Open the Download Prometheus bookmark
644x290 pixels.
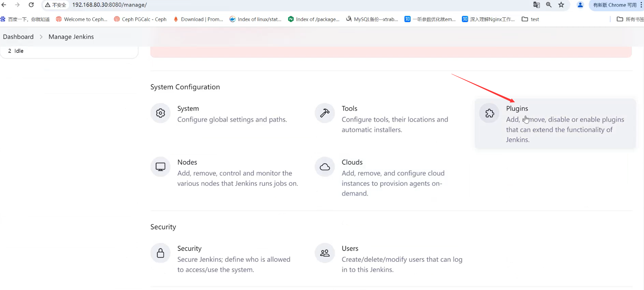pyautogui.click(x=198, y=19)
